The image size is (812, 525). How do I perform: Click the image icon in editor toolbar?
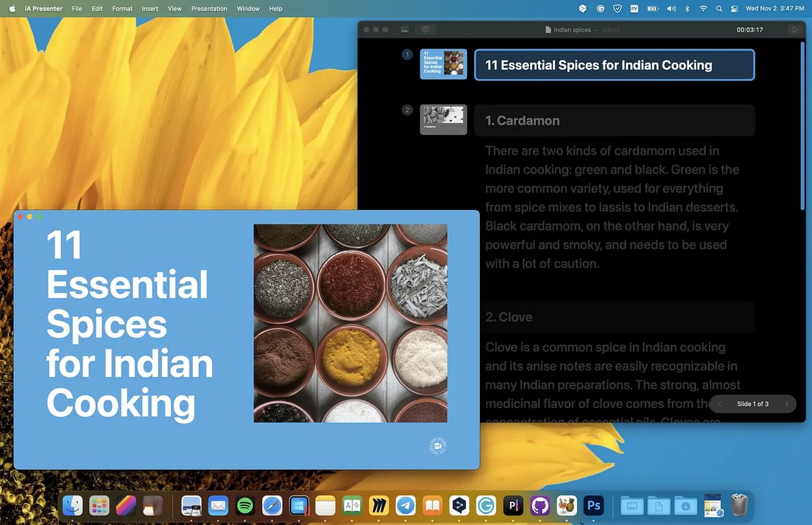[x=405, y=30]
